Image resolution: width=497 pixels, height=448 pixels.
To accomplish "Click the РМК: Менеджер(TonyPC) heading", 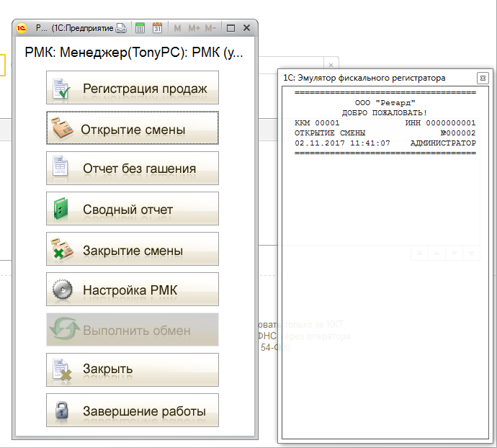I will click(x=134, y=53).
